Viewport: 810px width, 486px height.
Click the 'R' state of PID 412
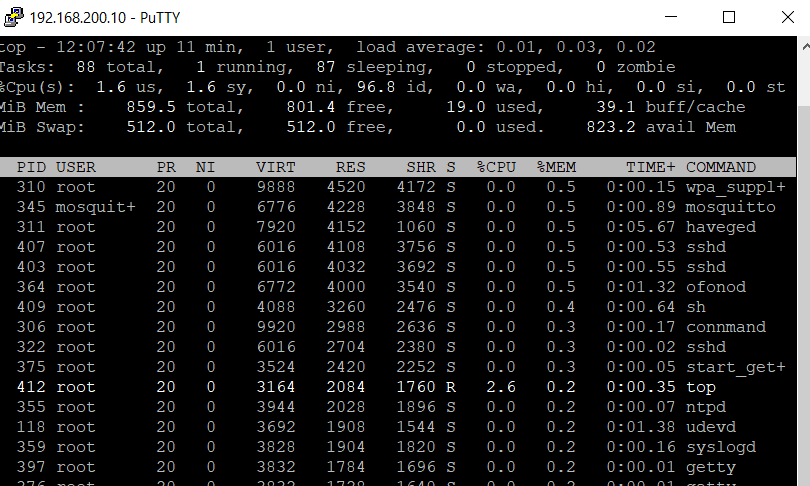point(451,387)
